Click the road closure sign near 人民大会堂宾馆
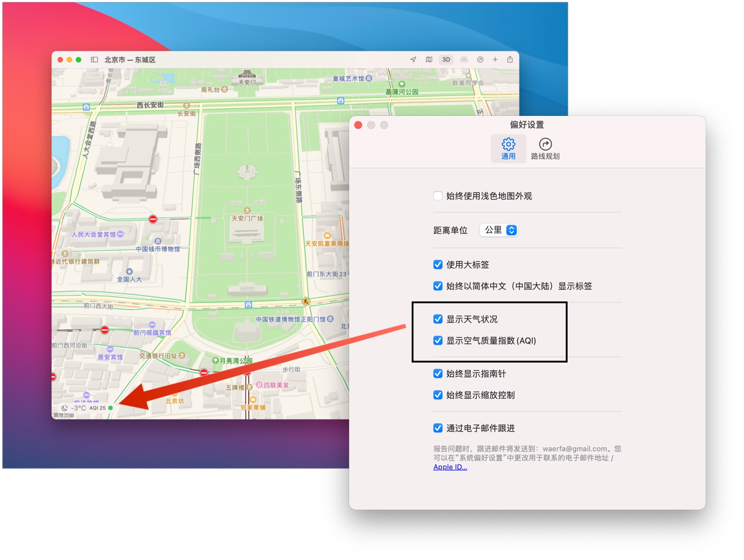The image size is (744, 560). [x=153, y=219]
